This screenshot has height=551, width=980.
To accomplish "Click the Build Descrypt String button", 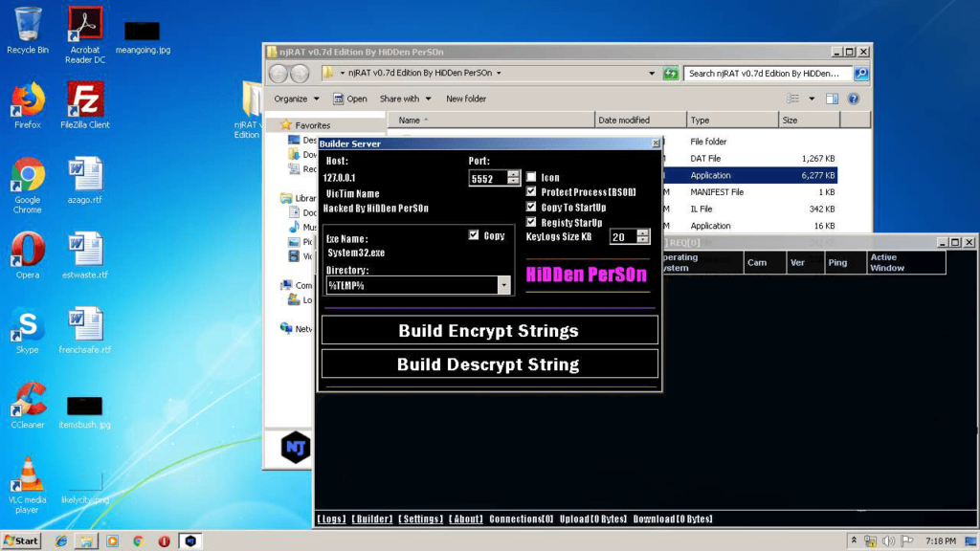I will [489, 364].
